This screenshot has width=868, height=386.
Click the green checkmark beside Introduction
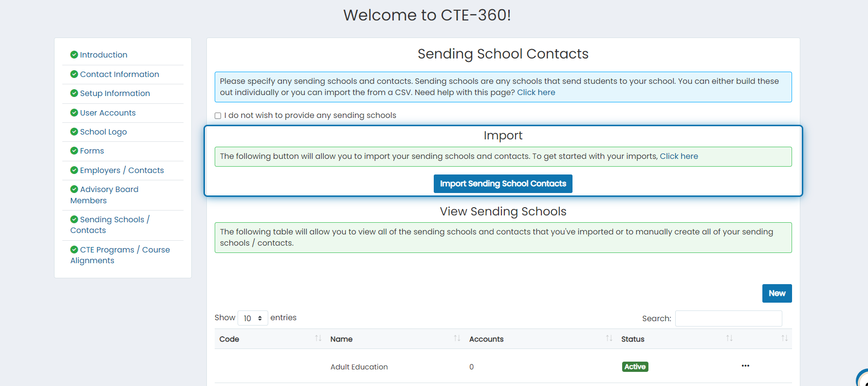pyautogui.click(x=74, y=55)
